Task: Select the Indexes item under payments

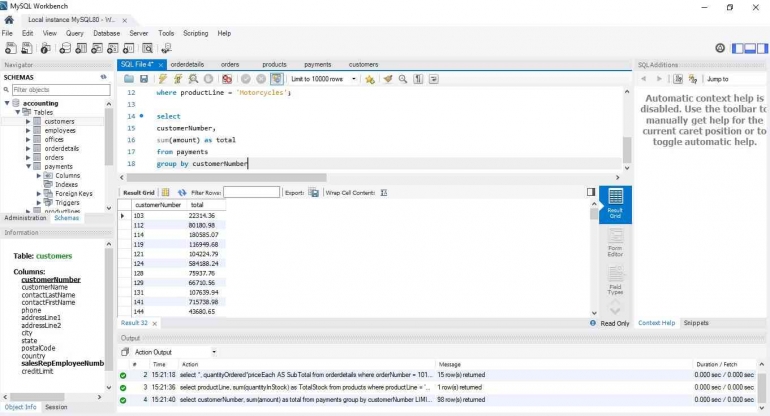Action: click(66, 185)
